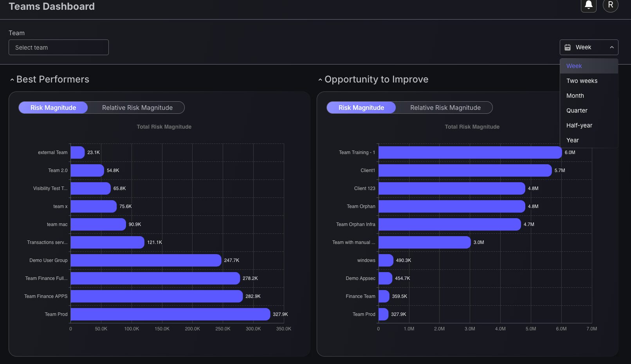Image resolution: width=631 pixels, height=364 pixels.
Task: Open the notifications bell icon
Action: click(x=588, y=5)
